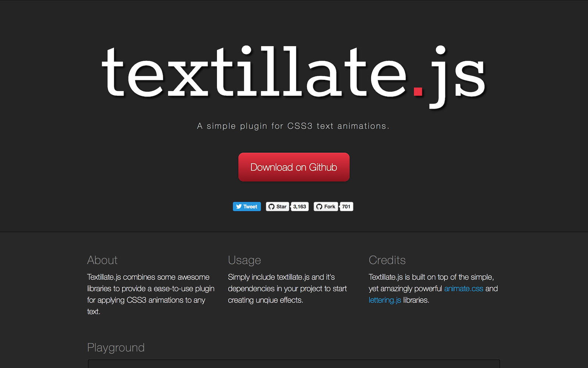Click the Playground heading
This screenshot has width=588, height=368.
pyautogui.click(x=116, y=347)
